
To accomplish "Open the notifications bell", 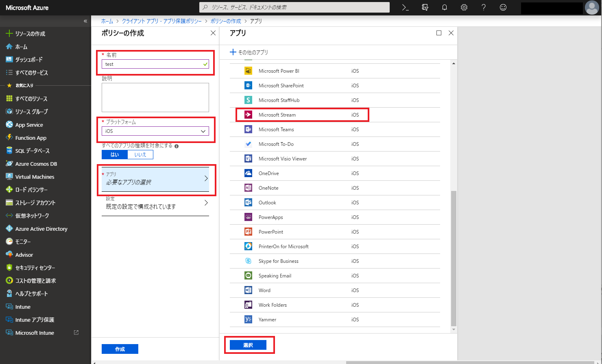I will coord(445,7).
